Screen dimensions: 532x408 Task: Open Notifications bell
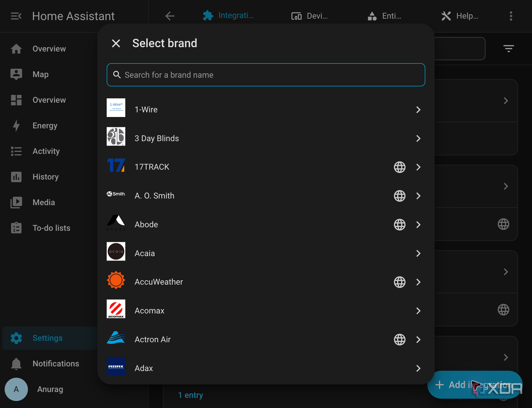pos(16,363)
